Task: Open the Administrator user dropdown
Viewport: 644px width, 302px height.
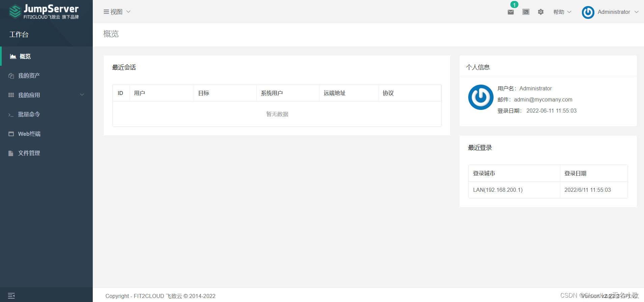Action: click(x=618, y=12)
